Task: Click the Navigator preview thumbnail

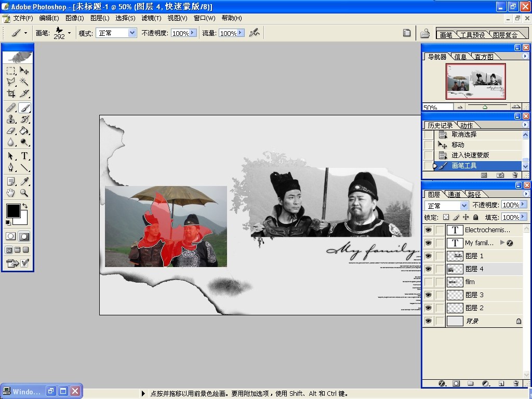Action: [x=476, y=82]
